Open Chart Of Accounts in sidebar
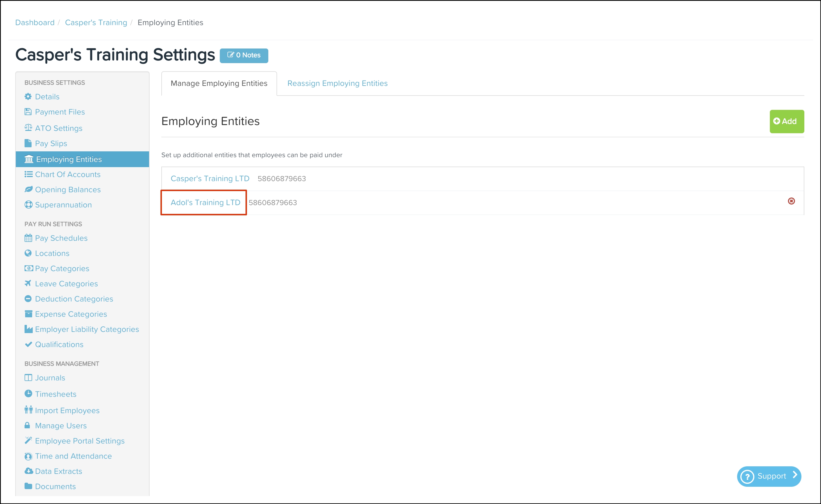The image size is (821, 504). 67,174
